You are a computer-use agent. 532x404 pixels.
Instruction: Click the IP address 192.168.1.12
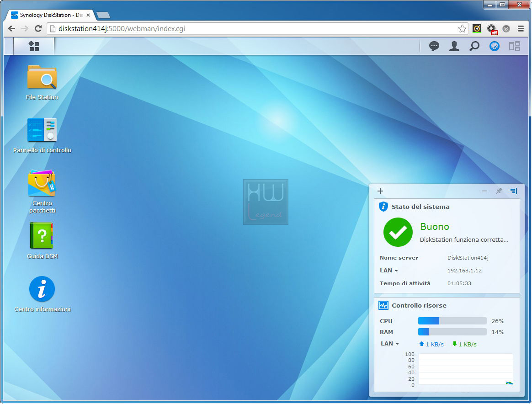click(x=464, y=271)
